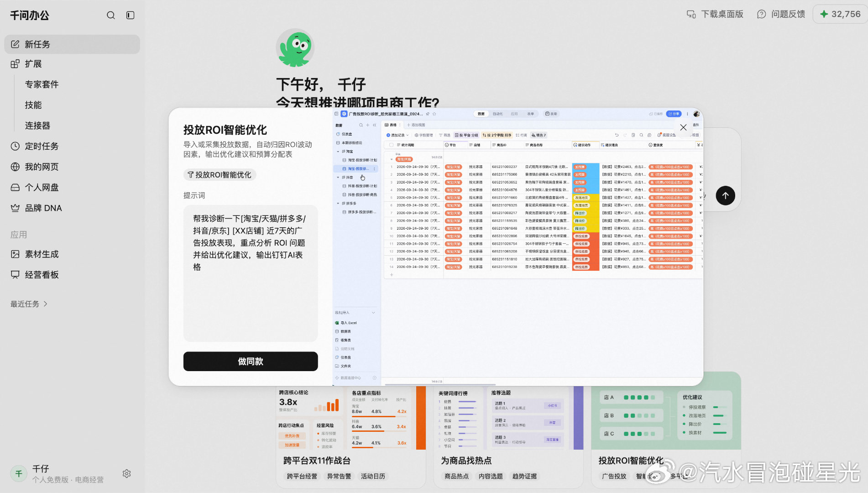Screen dimensions: 868x493
Task: Open 问题反馈 feedback
Action: (x=781, y=14)
